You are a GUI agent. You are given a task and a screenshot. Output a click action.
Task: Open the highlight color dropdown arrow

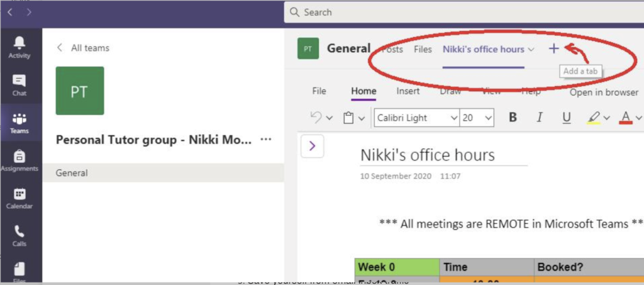(x=606, y=118)
